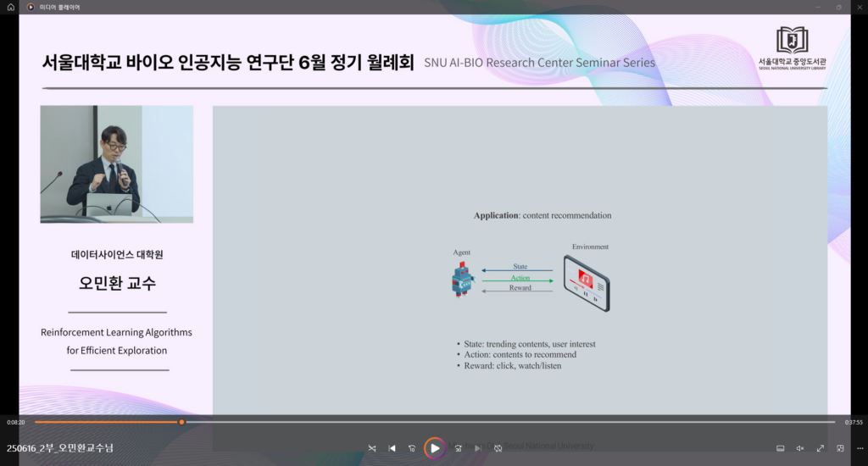Click the file name 250616_2부_오민환교수님
This screenshot has height=466, width=868.
coord(60,447)
